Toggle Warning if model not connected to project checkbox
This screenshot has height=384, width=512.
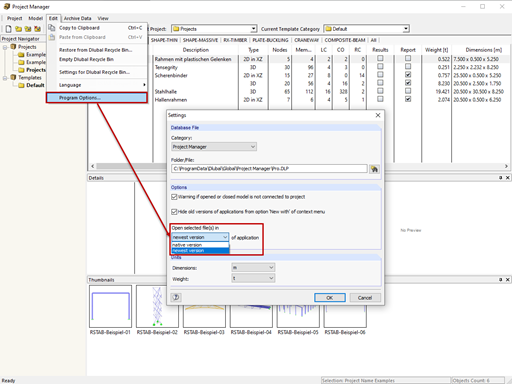pos(174,197)
